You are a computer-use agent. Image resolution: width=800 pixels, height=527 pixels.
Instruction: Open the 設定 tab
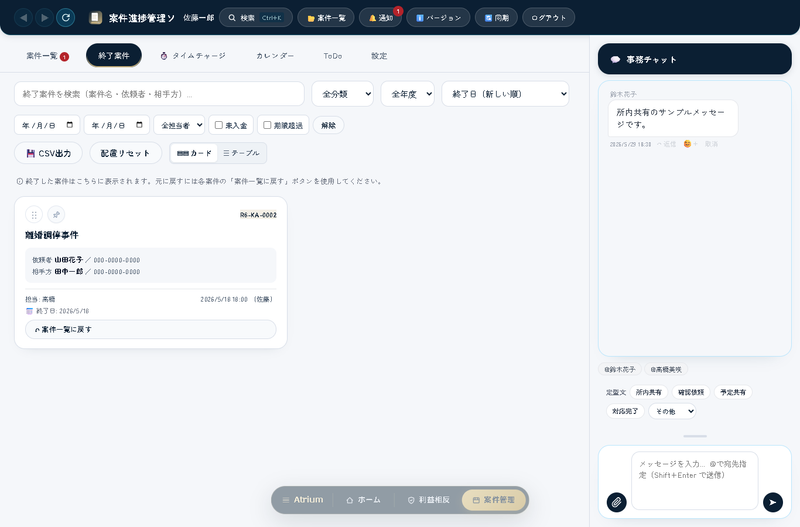coord(379,56)
